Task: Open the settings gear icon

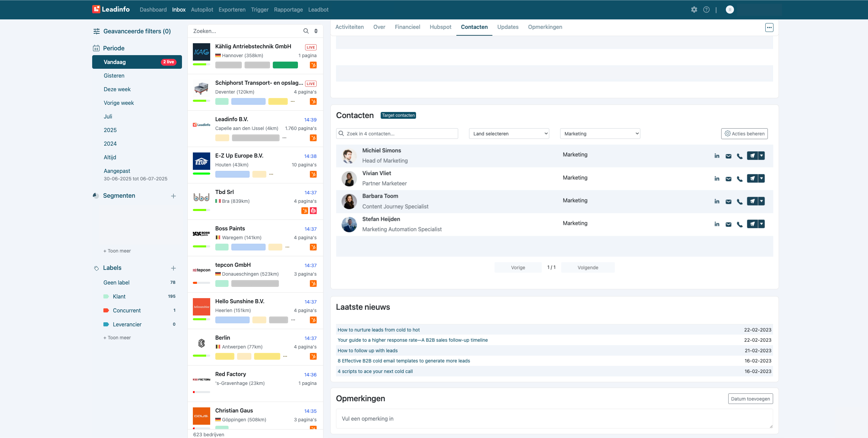Action: point(694,10)
